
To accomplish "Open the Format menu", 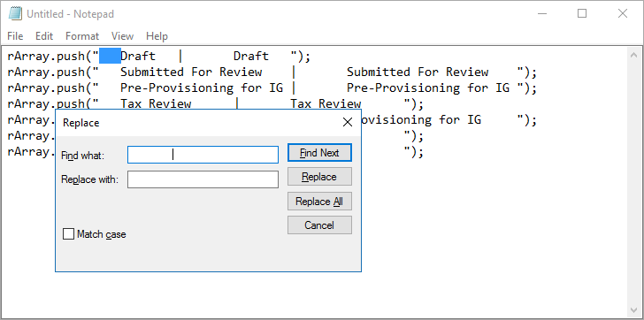I will [82, 36].
